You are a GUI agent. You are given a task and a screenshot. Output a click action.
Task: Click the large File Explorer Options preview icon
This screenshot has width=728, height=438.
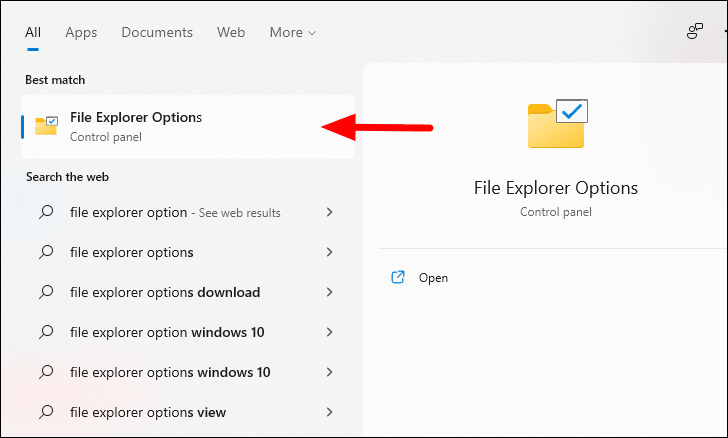click(558, 124)
